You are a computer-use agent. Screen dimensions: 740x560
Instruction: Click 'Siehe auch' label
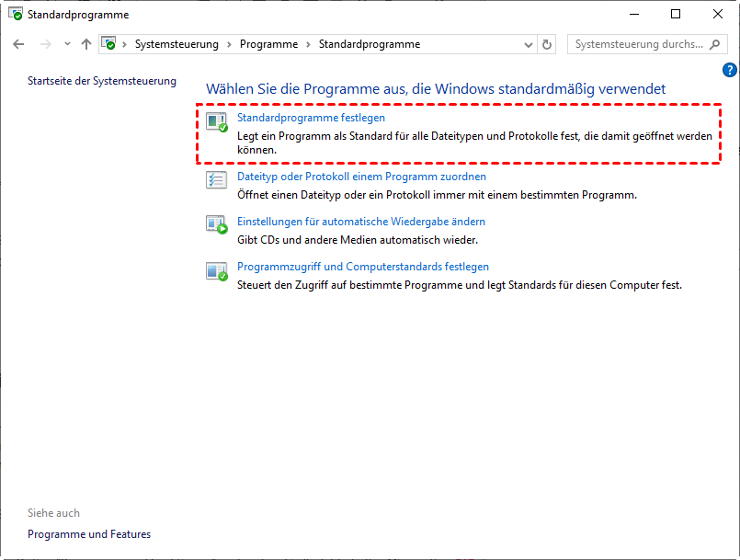[53, 513]
